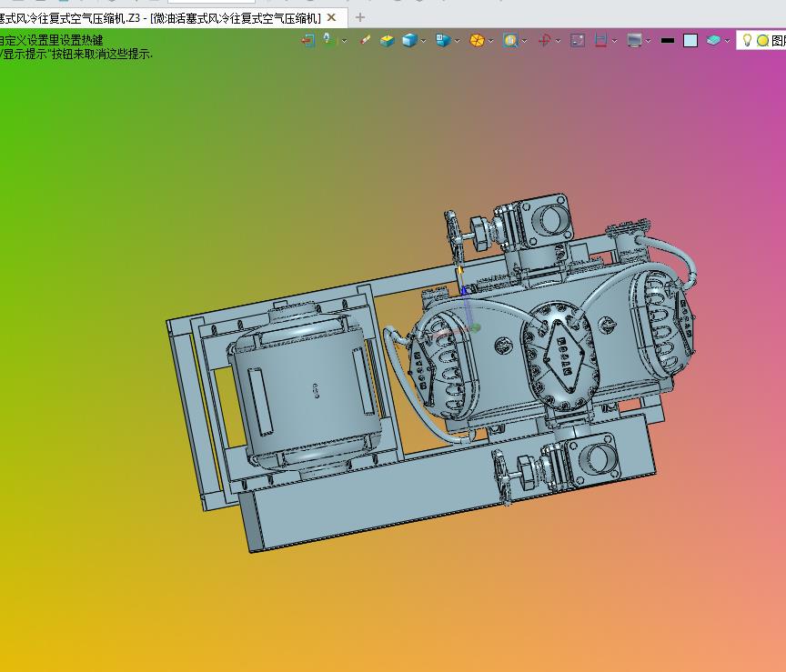The height and width of the screenshot is (672, 786).
Task: Click the red axis crosshair icon
Action: click(544, 40)
